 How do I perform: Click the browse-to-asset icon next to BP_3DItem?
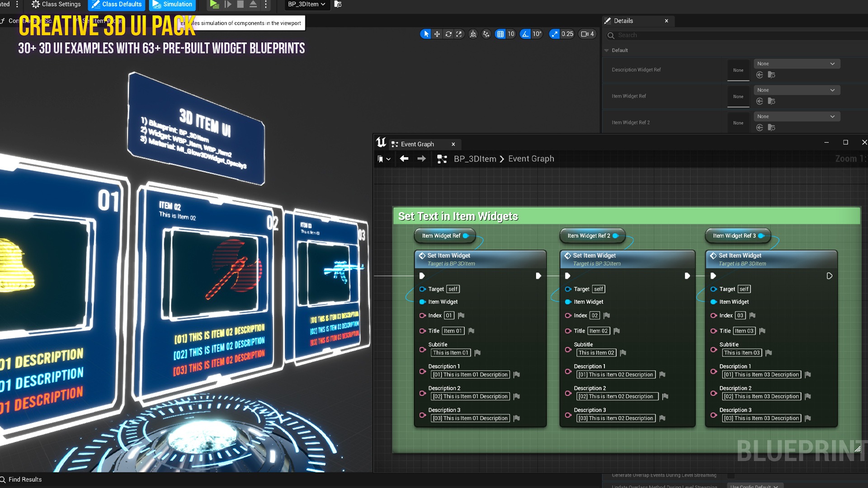click(337, 5)
